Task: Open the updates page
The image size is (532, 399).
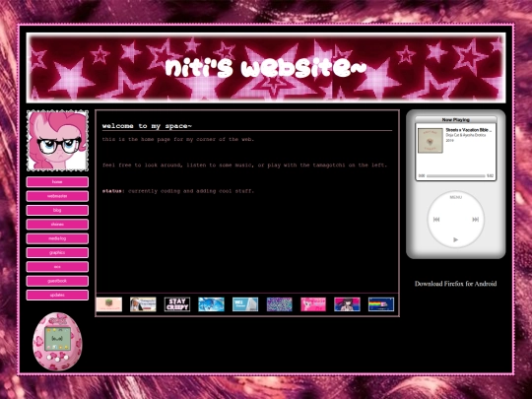Action: pyautogui.click(x=57, y=296)
